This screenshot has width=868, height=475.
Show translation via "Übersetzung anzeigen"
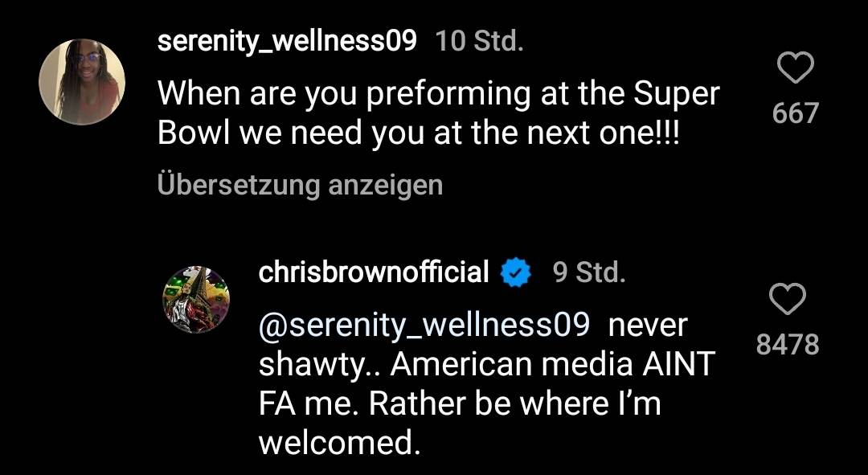click(x=300, y=185)
